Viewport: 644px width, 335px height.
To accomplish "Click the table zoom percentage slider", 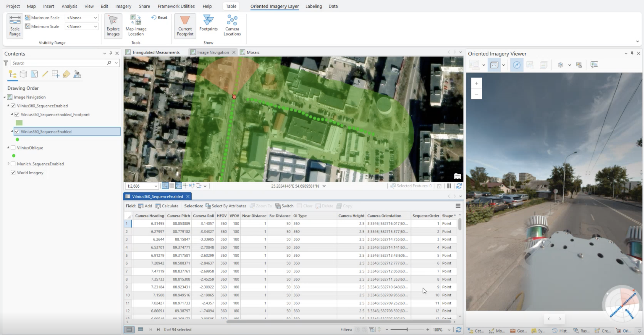I will coord(407,330).
